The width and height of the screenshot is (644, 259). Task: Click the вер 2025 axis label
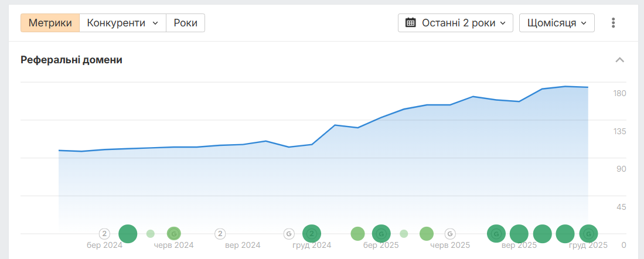[x=519, y=246]
